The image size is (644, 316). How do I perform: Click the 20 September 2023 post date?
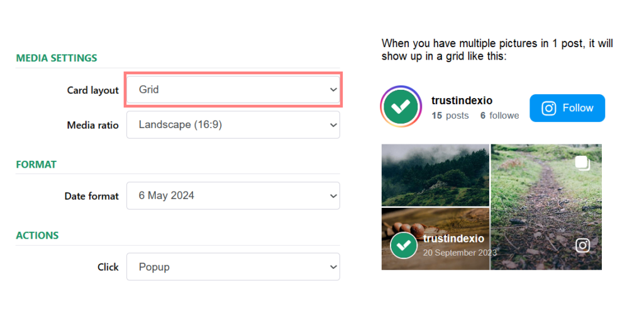point(459,253)
